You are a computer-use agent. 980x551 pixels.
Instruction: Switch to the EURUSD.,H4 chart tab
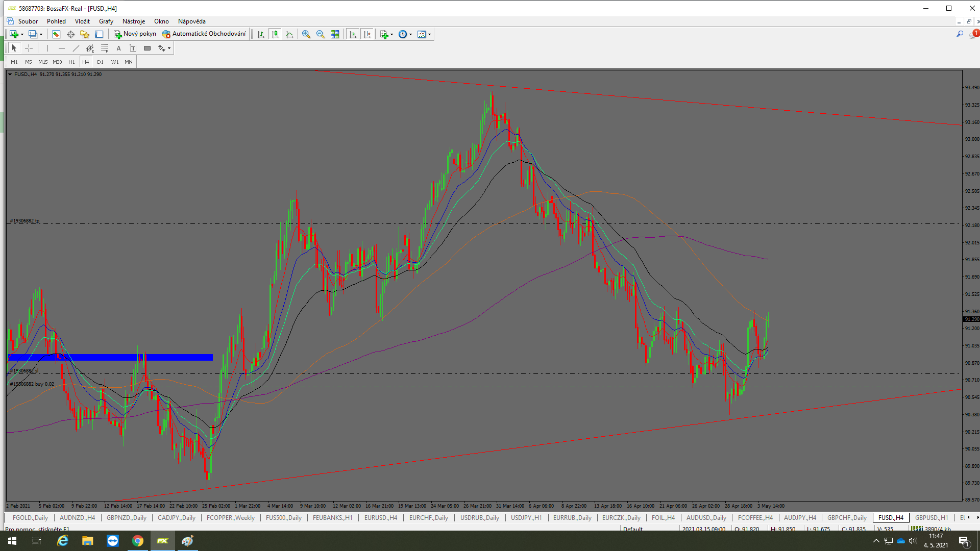point(381,517)
